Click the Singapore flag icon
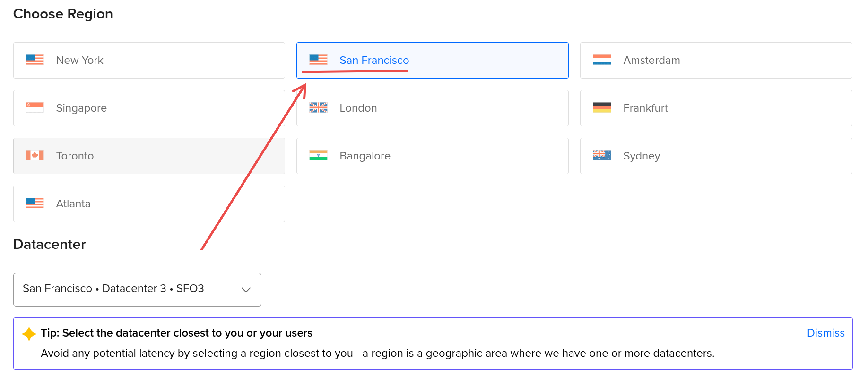 pyautogui.click(x=34, y=108)
